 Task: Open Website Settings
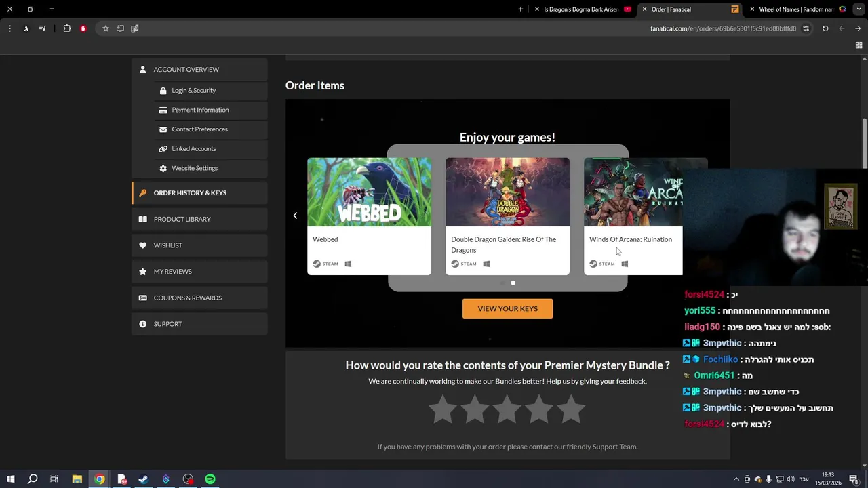210,168
